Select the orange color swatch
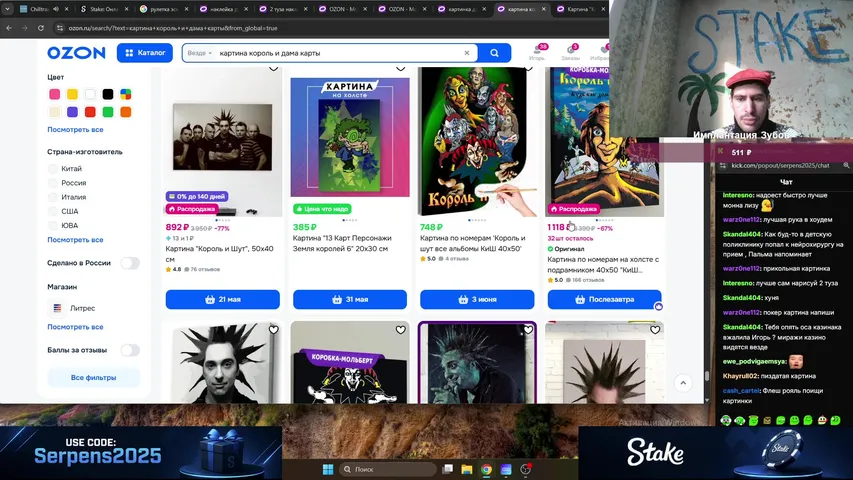853x480 pixels. click(126, 112)
